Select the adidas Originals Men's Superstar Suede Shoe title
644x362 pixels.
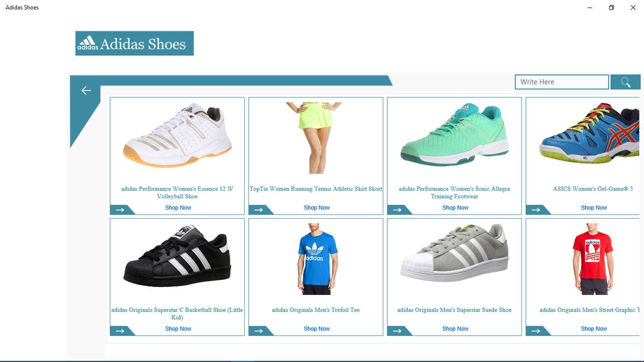pyautogui.click(x=454, y=310)
